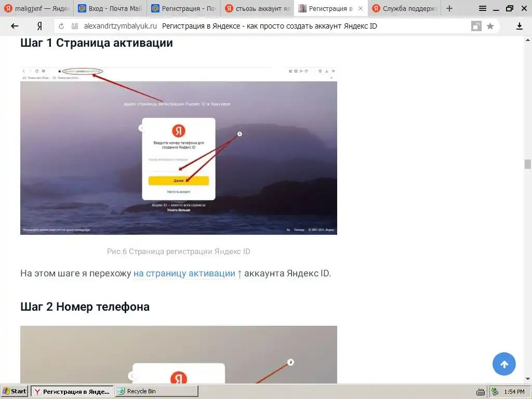
Task: Click the 1:54 PM clock
Action: [514, 392]
